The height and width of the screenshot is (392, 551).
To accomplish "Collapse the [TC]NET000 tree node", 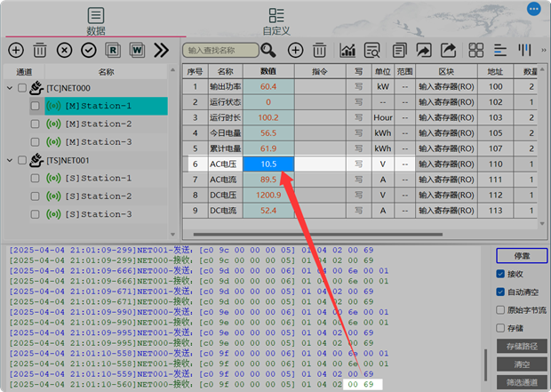I will [10, 88].
